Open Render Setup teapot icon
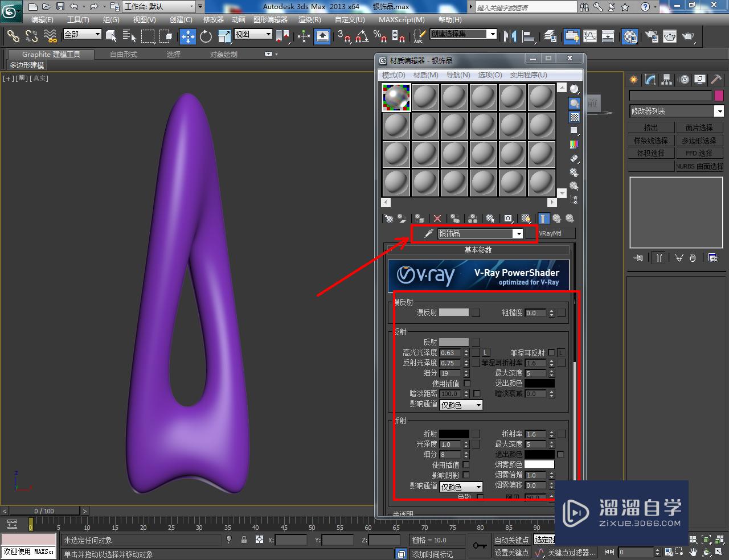 pyautogui.click(x=651, y=36)
